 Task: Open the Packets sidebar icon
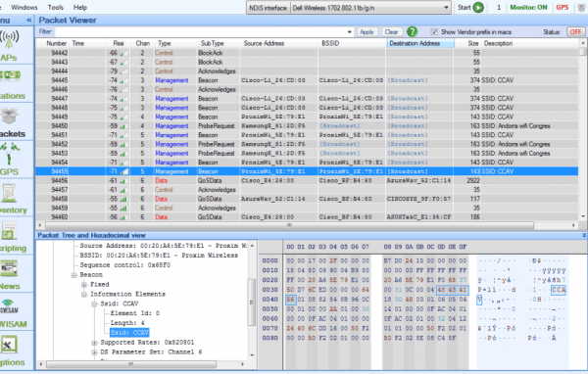point(10,117)
